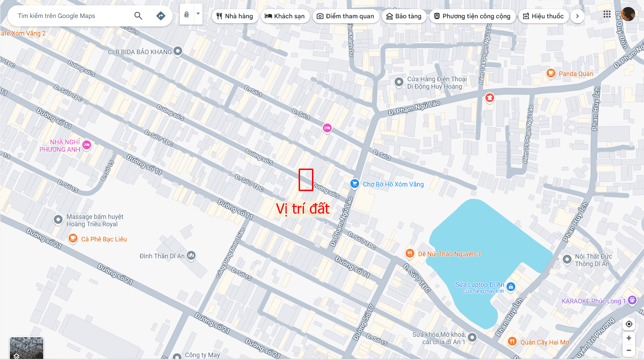The height and width of the screenshot is (360, 644).
Task: Click the Bảo tàng filter chip
Action: (404, 16)
